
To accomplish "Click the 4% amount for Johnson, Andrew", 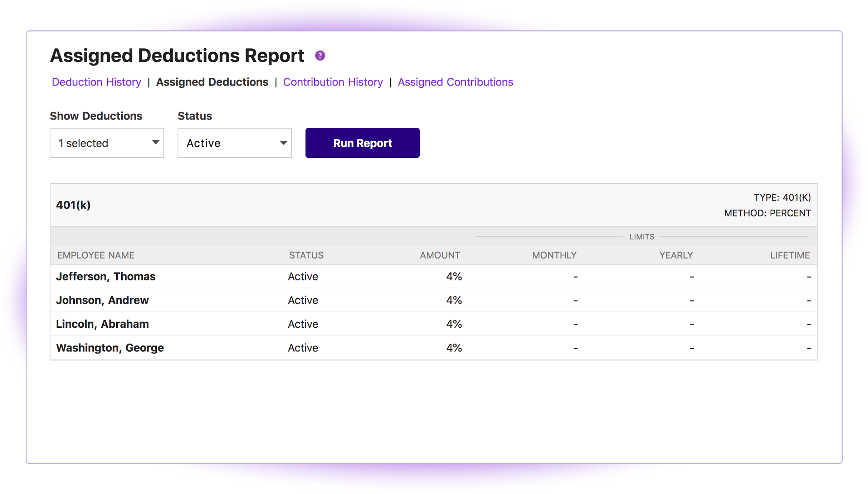I will (454, 300).
